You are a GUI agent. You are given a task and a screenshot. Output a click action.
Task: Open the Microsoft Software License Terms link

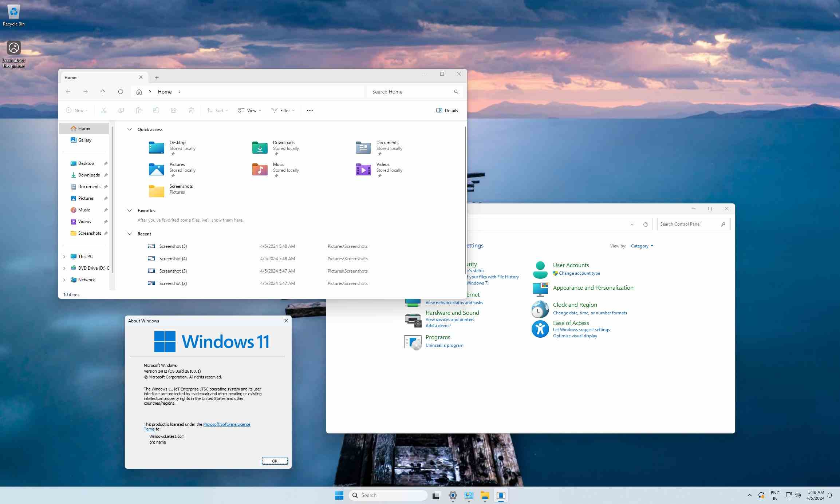[x=226, y=424]
